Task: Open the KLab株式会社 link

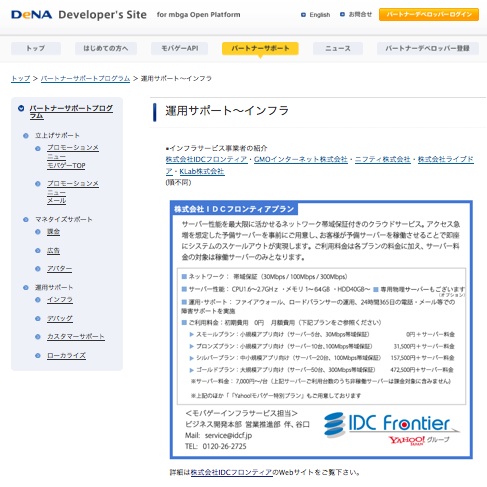Action: click(202, 172)
